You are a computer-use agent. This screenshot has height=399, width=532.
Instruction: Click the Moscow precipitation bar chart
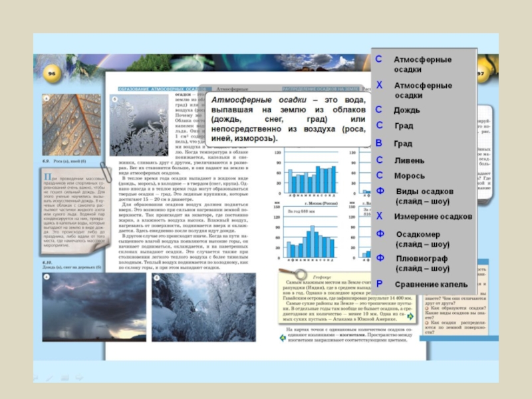pos(307,232)
